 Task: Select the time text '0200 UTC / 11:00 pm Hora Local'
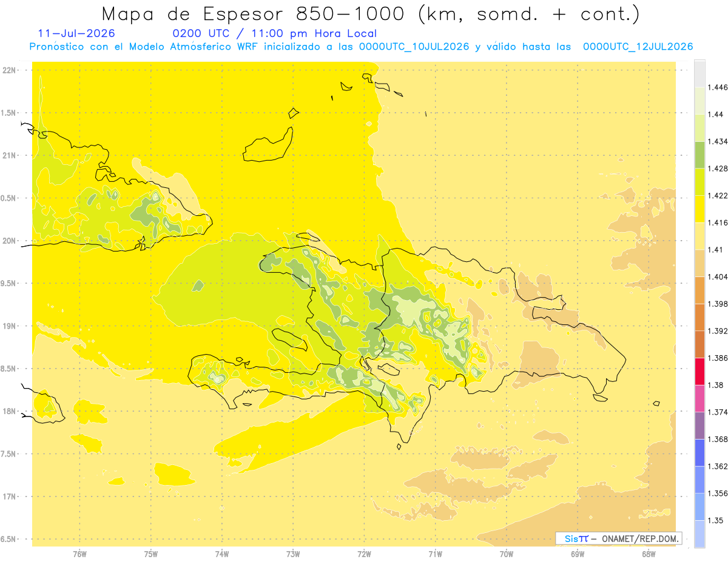tap(274, 34)
